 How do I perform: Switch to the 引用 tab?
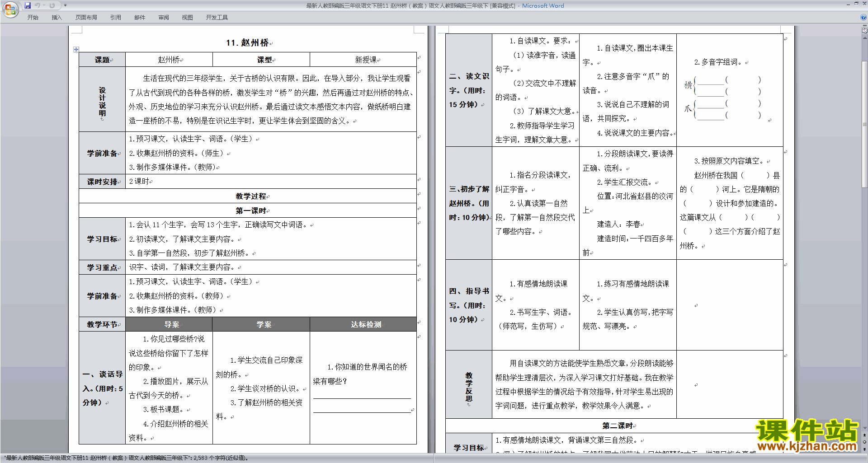[x=115, y=17]
